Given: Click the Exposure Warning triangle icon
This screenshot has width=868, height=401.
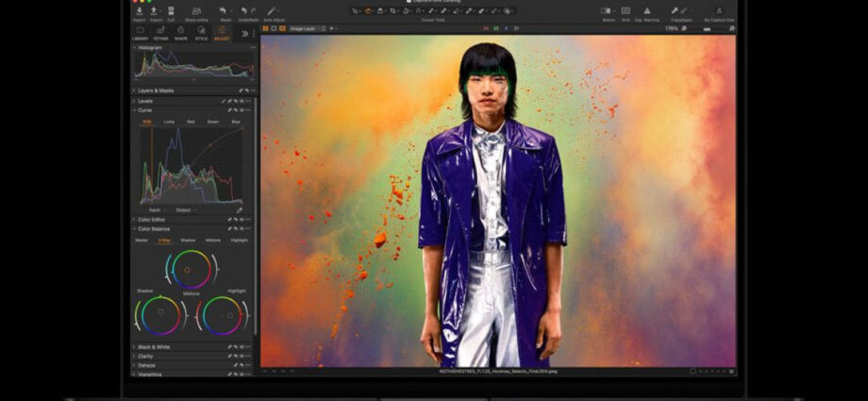Looking at the screenshot, I should 647,10.
